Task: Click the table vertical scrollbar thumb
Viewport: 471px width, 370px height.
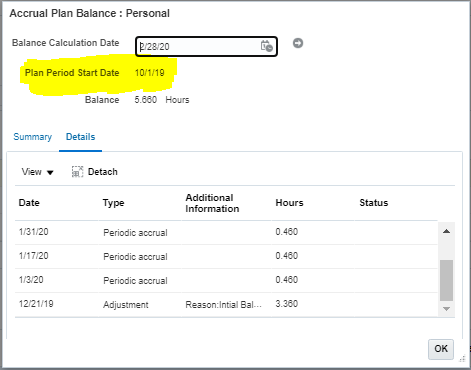Action: pos(446,280)
